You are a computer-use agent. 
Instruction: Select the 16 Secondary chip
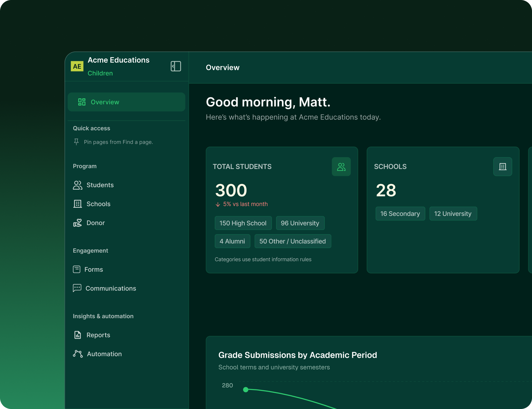coord(400,214)
